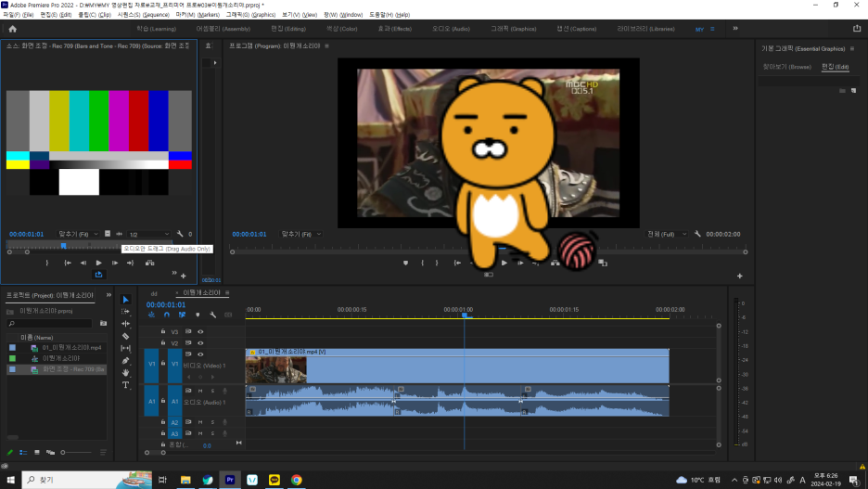Hide track V2 with its eye icon
Viewport: 868px width, 489px height.
[200, 342]
